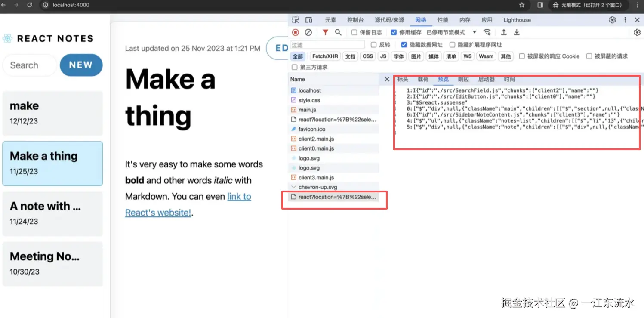
Task: Filter requests by 图片 type
Action: pos(416,56)
